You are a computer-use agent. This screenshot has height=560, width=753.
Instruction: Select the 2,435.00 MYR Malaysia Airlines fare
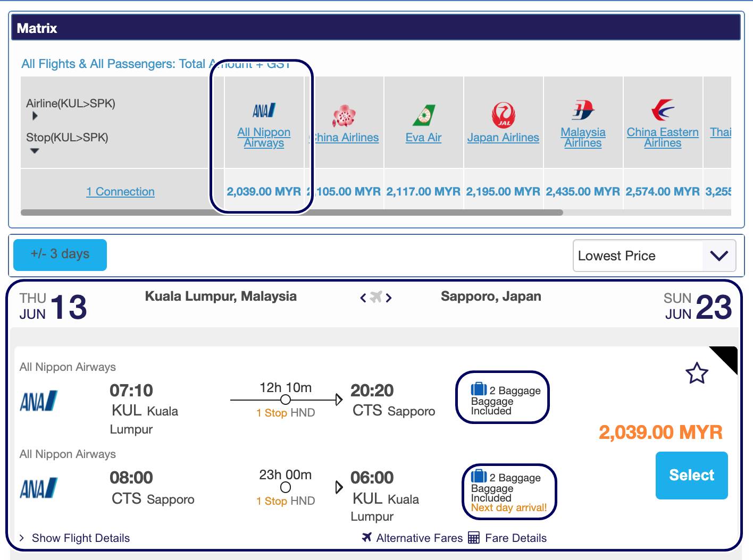point(583,191)
